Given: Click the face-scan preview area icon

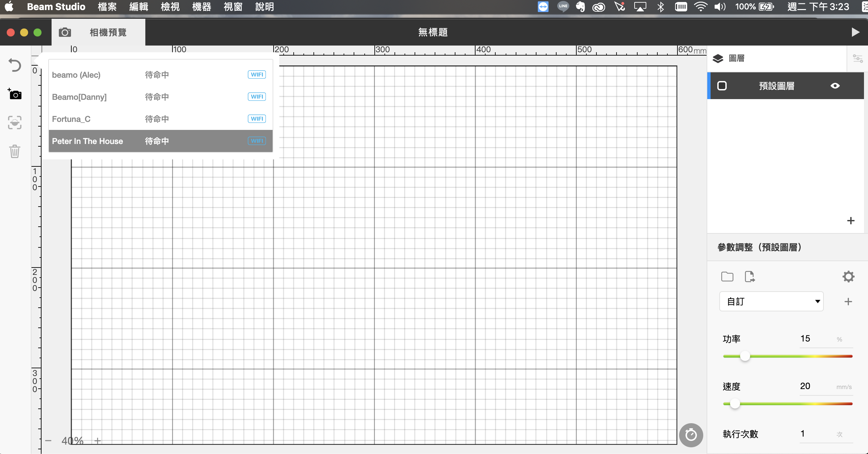Looking at the screenshot, I should click(x=15, y=123).
